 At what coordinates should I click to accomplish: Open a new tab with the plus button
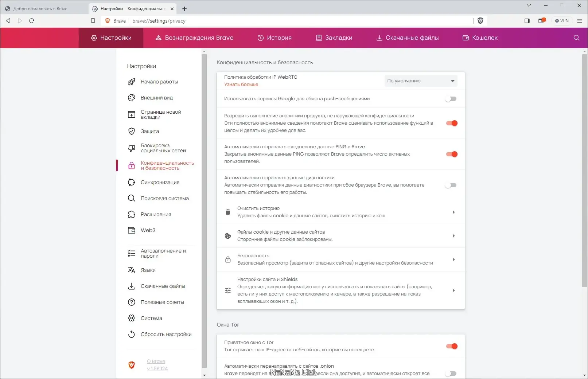tap(184, 9)
